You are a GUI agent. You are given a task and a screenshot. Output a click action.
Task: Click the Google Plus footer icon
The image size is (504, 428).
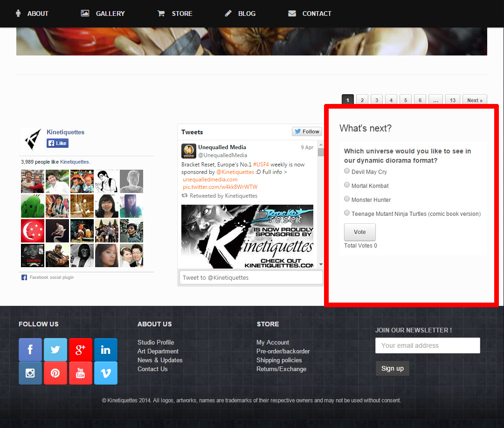[x=81, y=350]
